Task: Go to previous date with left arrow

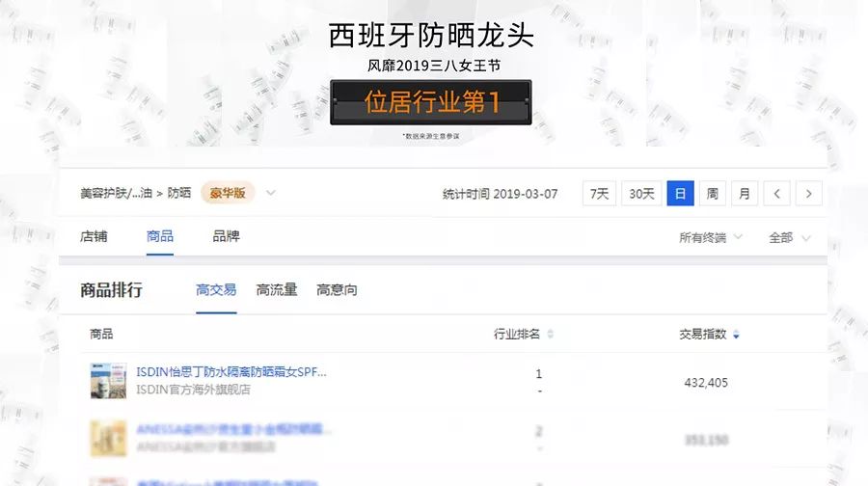Action: click(776, 194)
